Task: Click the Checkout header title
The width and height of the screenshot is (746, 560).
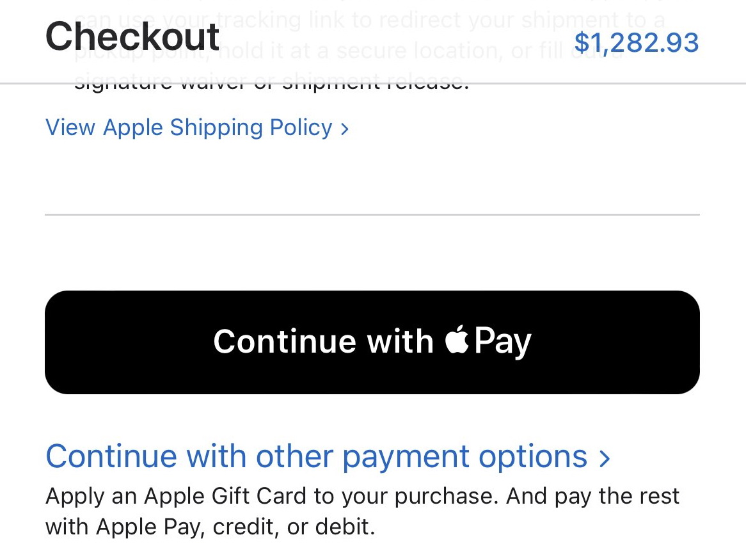Action: pyautogui.click(x=132, y=36)
